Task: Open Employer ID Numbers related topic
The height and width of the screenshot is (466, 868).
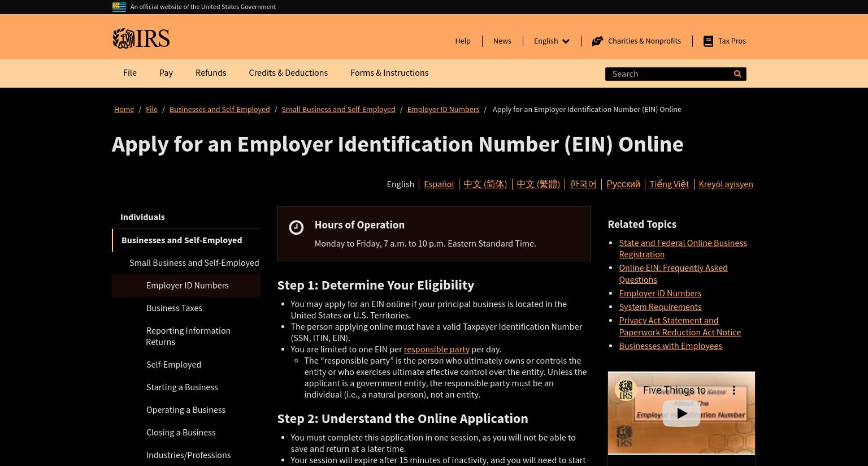Action: pyautogui.click(x=660, y=293)
